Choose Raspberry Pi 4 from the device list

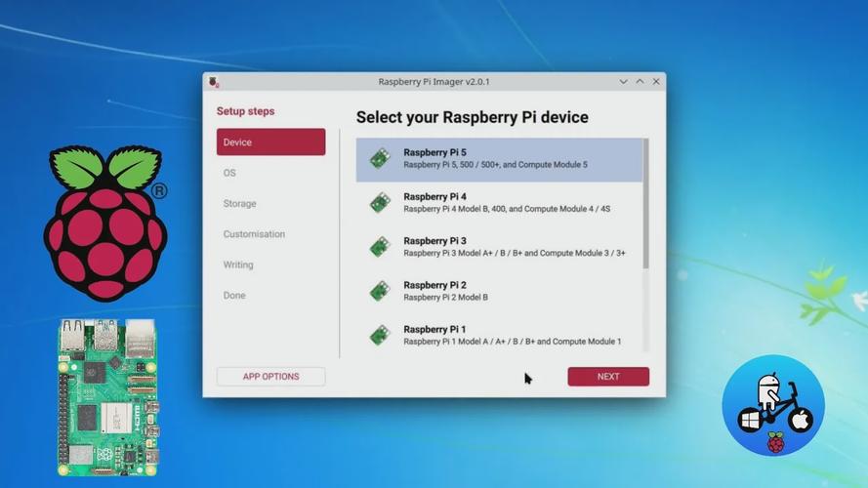pos(499,203)
